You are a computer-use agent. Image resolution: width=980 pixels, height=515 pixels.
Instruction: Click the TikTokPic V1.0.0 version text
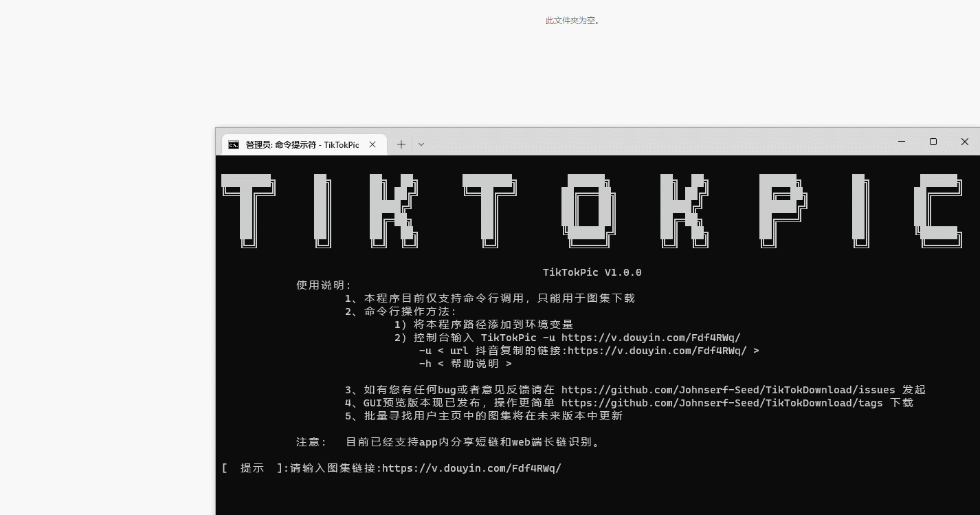(592, 272)
